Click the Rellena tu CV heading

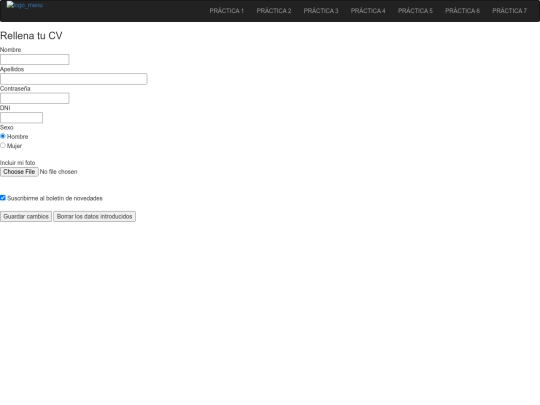31,36
